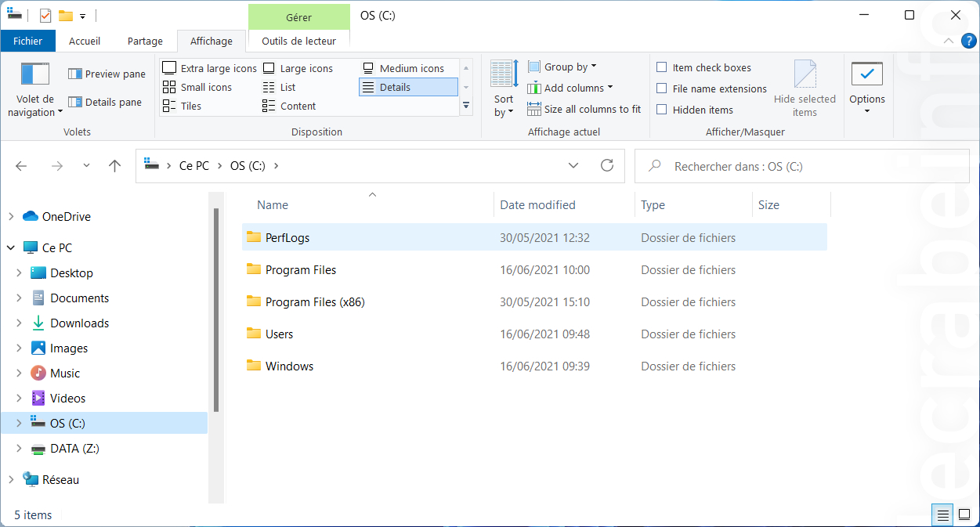The image size is (980, 527).
Task: Click Size all columns to fit
Action: click(584, 109)
